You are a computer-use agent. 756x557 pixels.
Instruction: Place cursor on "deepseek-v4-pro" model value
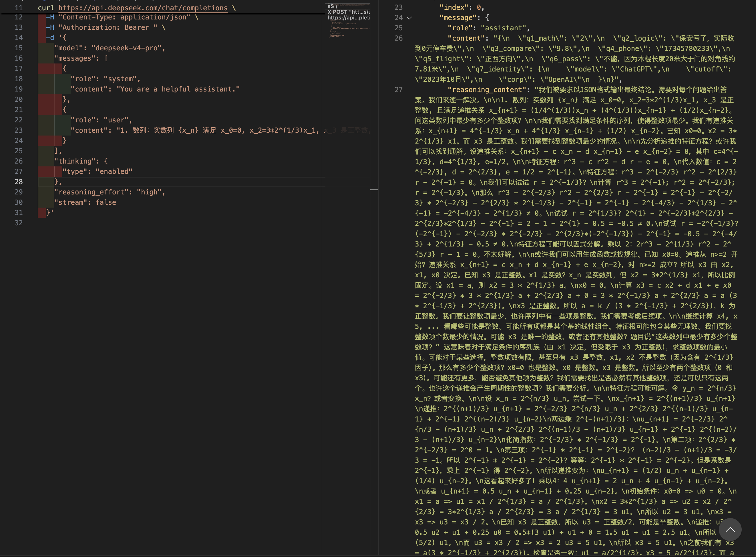(126, 48)
